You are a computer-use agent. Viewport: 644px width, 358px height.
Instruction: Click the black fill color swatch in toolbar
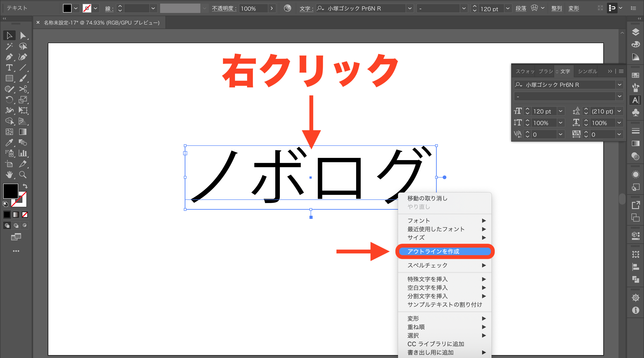click(10, 191)
